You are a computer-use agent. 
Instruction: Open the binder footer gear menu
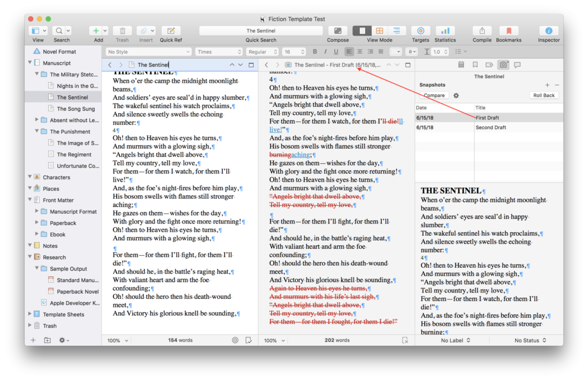click(x=64, y=340)
